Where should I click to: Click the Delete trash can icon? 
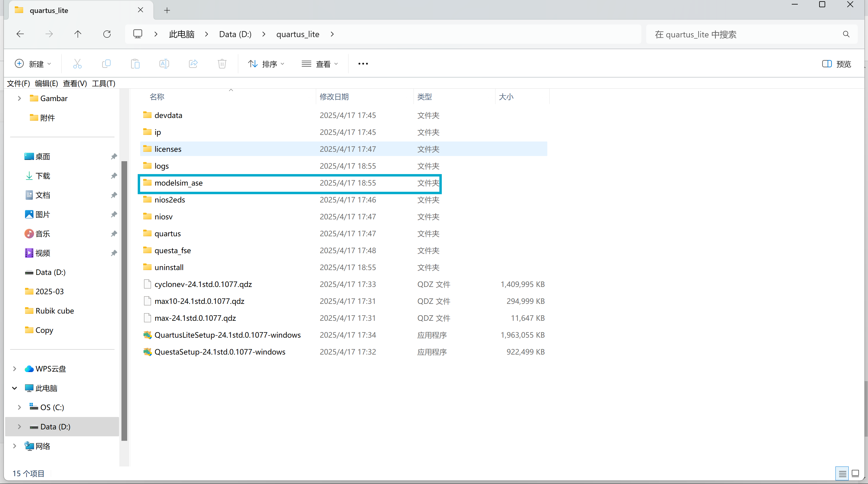tap(222, 64)
